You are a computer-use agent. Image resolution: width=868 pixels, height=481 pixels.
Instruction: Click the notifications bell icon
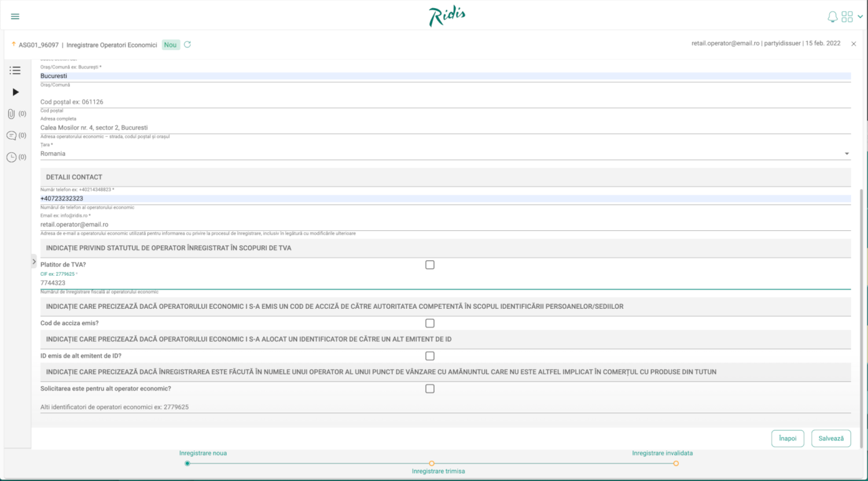pyautogui.click(x=833, y=17)
